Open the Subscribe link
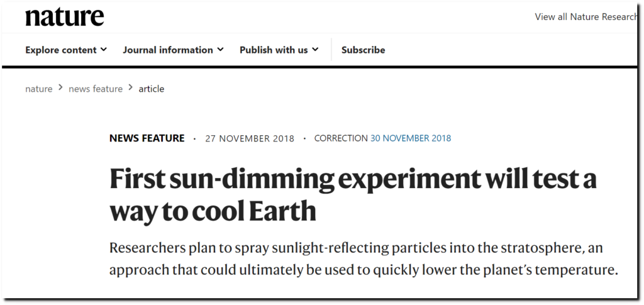The height and width of the screenshot is (305, 644). click(x=363, y=50)
